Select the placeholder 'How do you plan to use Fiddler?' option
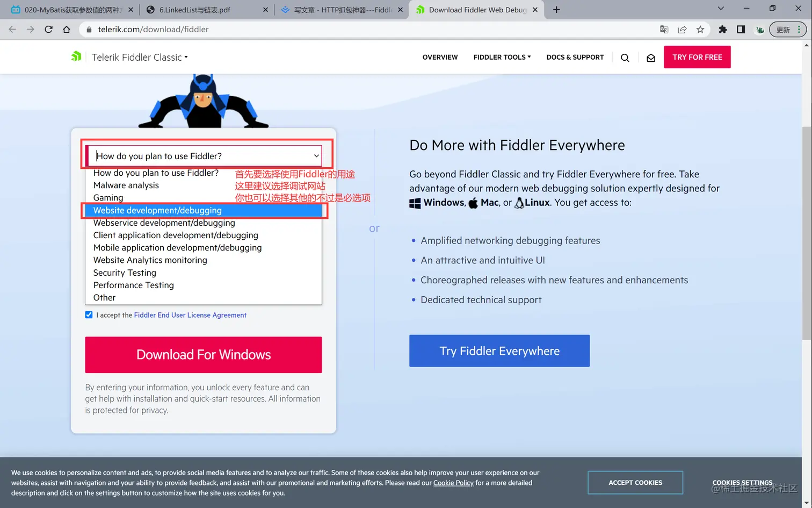Screen dimensions: 812x508 pos(204,173)
